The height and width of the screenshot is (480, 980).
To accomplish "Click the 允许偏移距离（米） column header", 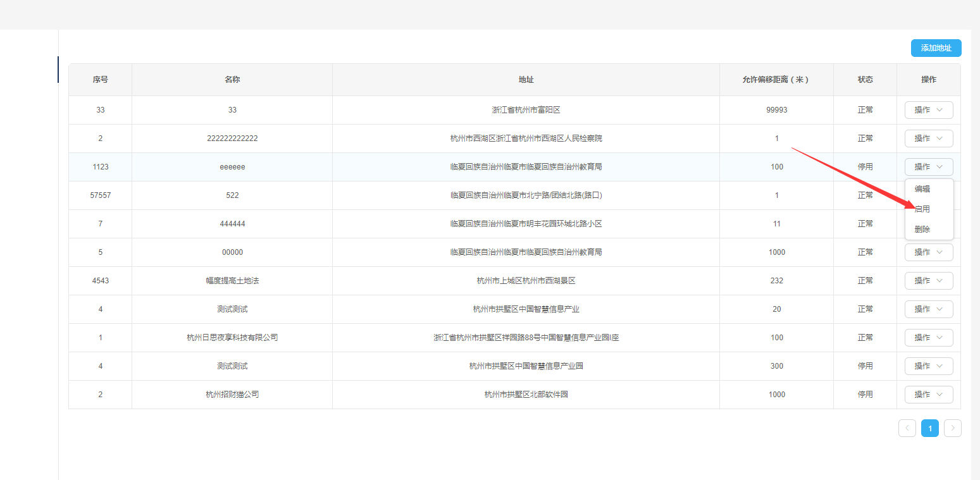I will click(776, 80).
